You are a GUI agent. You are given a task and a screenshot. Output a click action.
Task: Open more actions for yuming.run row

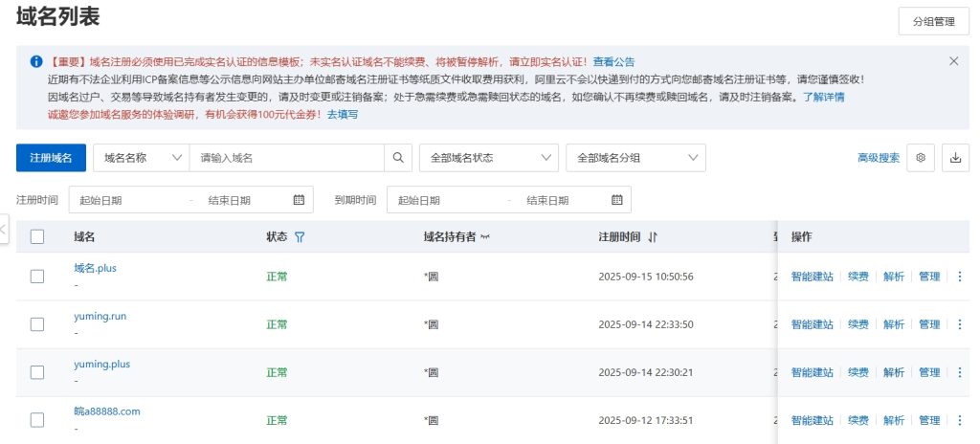pyautogui.click(x=960, y=324)
